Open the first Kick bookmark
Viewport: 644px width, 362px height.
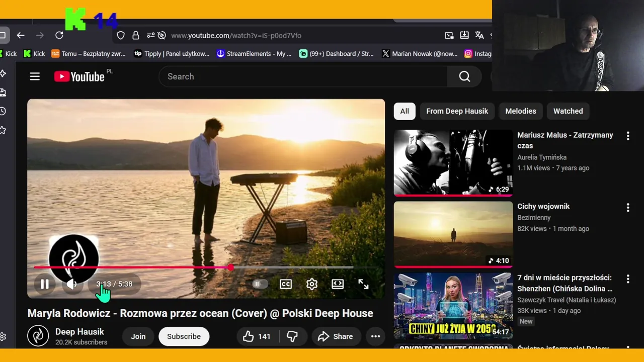coord(8,53)
